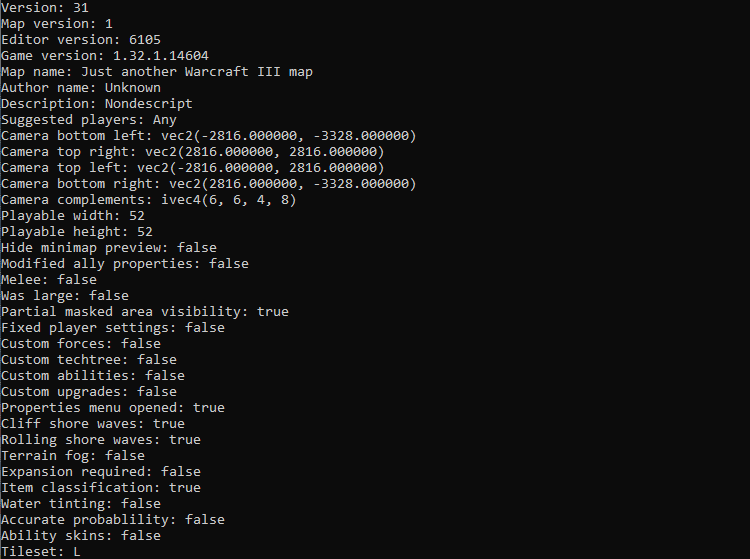Click the 'Map version: 1' text
Image resolution: width=750 pixels, height=559 pixels.
click(x=56, y=24)
